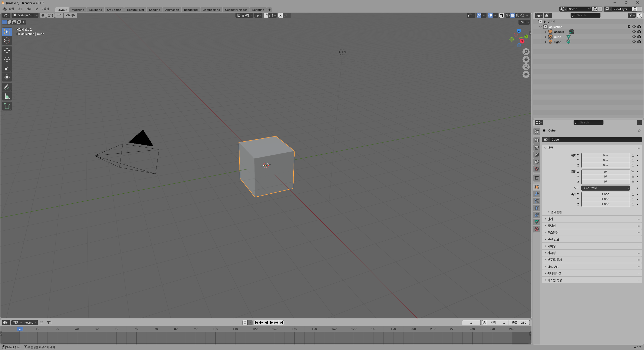Click the 옵션 button in viewport
The height and width of the screenshot is (350, 644).
(525, 22)
